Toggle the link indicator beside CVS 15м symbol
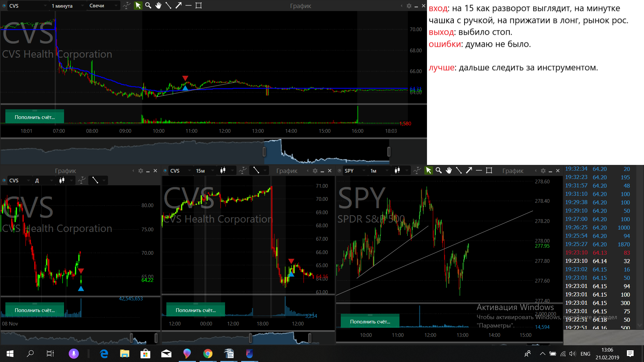 (165, 171)
